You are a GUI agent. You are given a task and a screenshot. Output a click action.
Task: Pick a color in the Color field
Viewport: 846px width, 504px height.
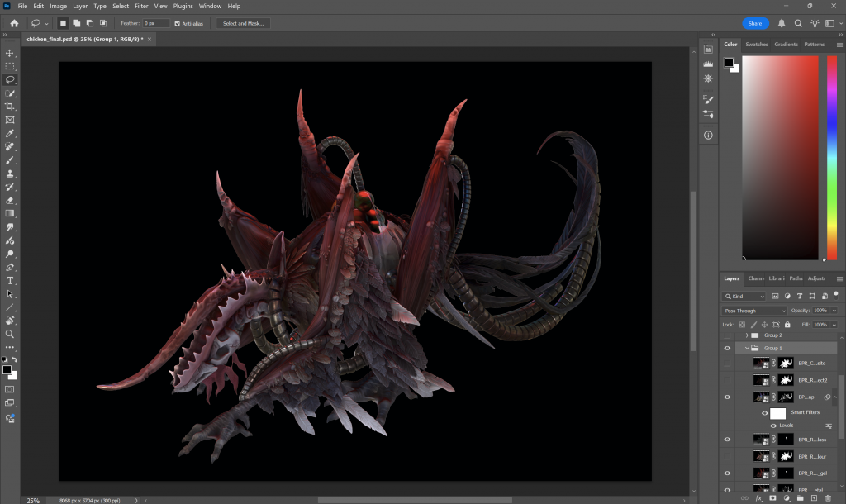pyautogui.click(x=780, y=158)
